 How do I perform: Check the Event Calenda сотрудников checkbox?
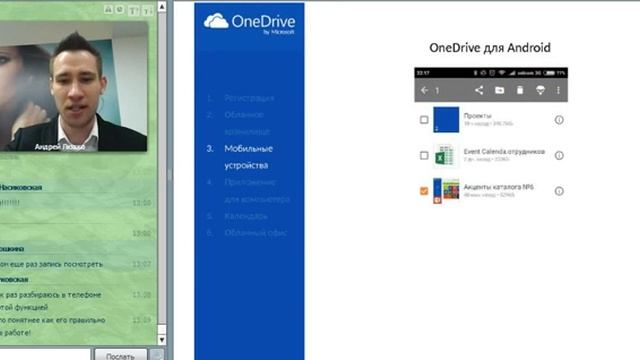tap(424, 156)
